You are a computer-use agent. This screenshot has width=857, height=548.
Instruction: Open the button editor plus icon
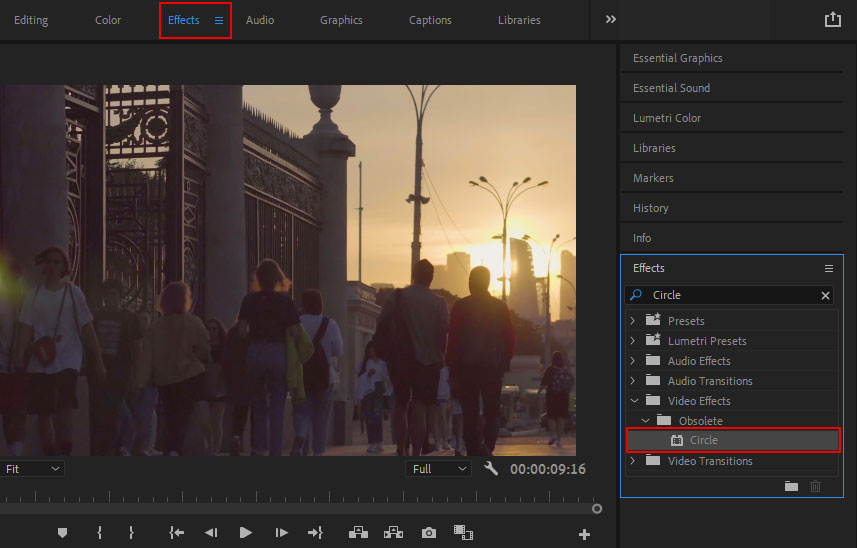(x=584, y=534)
